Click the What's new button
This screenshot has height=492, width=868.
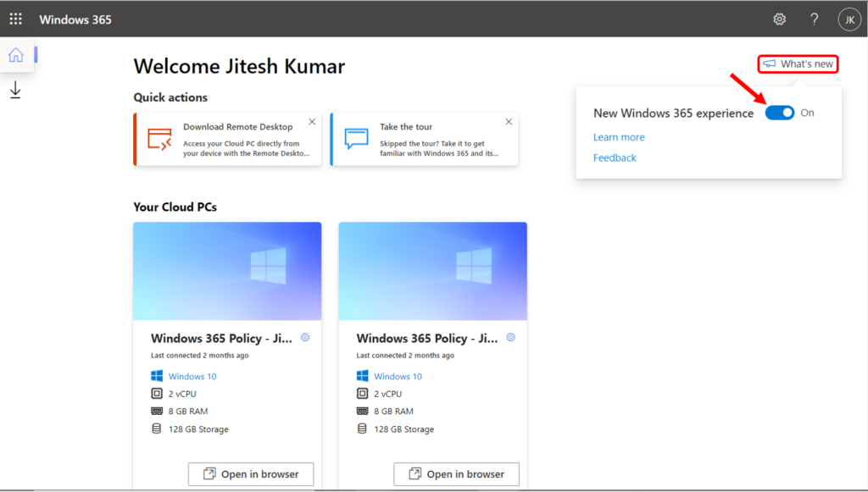[798, 64]
